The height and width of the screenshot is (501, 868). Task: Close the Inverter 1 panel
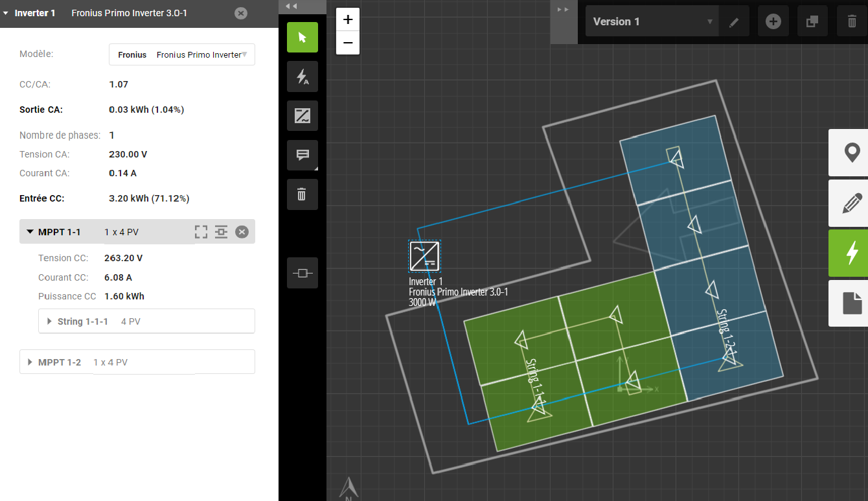241,13
